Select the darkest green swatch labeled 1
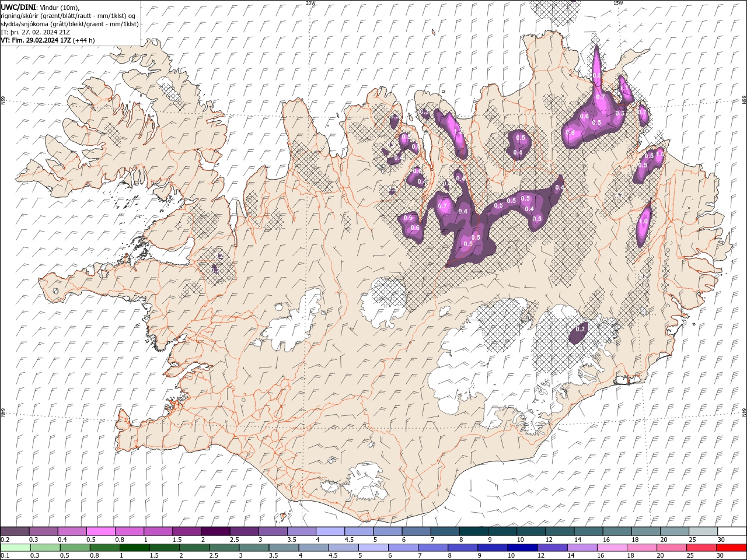Screen dimensions: 747x560 point(135,548)
